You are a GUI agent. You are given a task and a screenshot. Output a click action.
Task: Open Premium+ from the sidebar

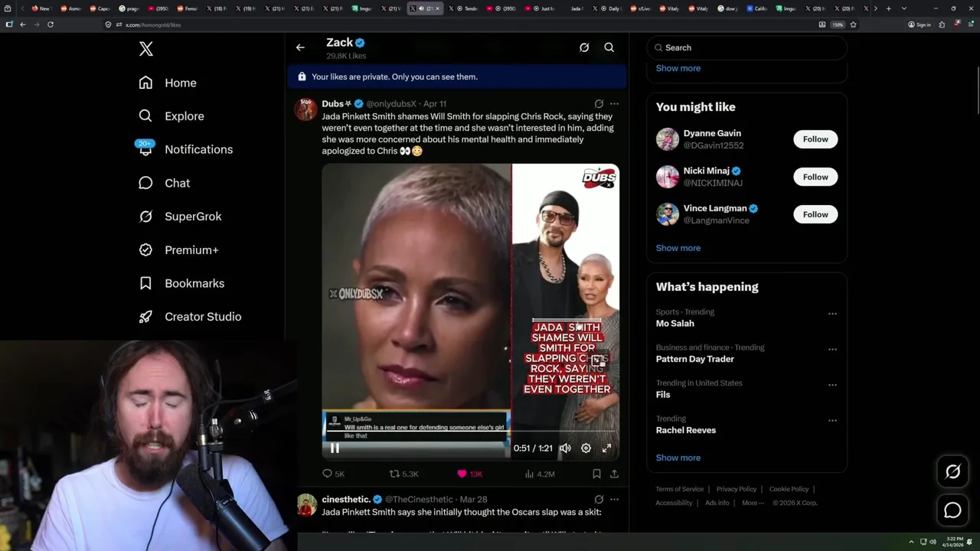click(x=178, y=250)
